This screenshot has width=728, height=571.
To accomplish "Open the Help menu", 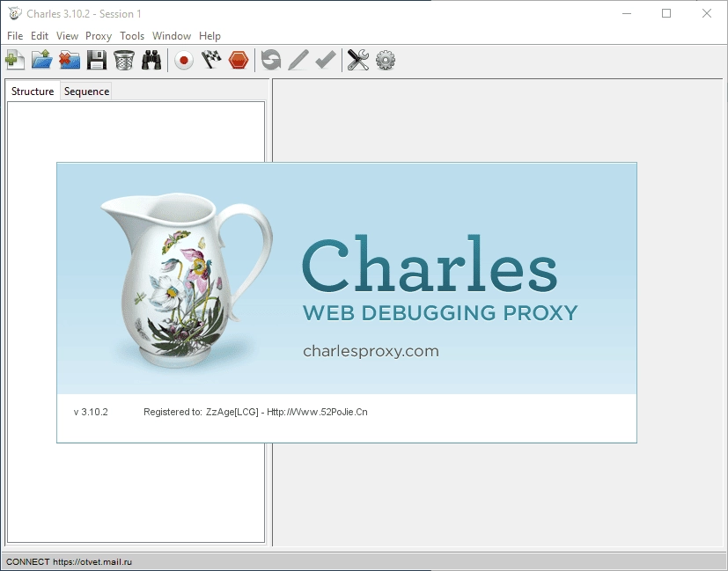I will pos(210,36).
